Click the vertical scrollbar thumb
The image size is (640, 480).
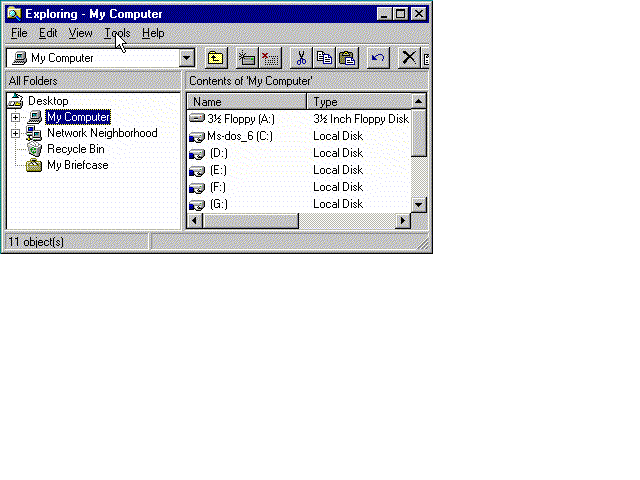coord(418,133)
